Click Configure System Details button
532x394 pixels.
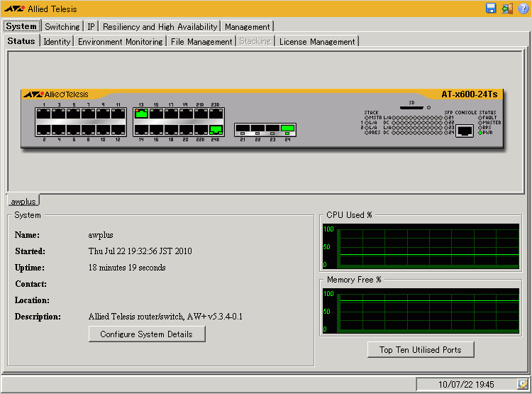(147, 334)
